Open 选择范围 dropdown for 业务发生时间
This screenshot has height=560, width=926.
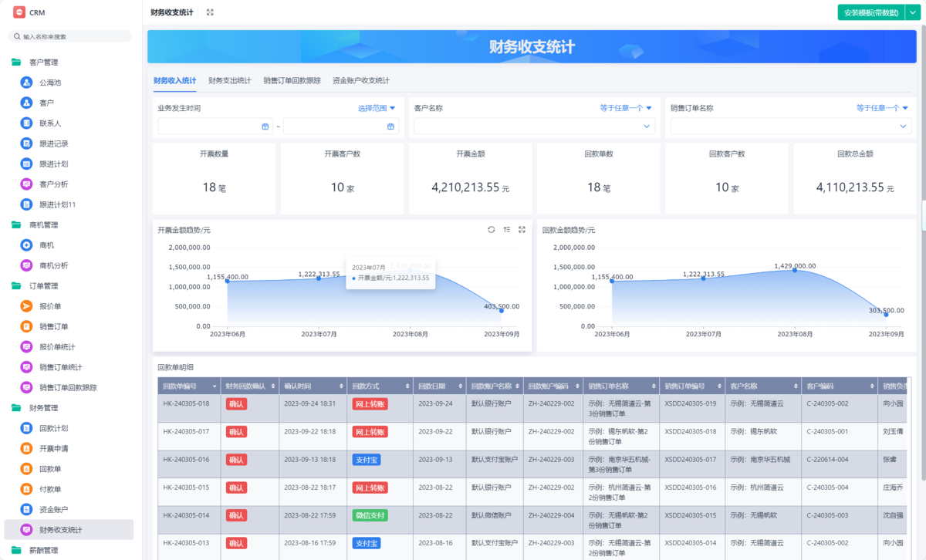377,108
